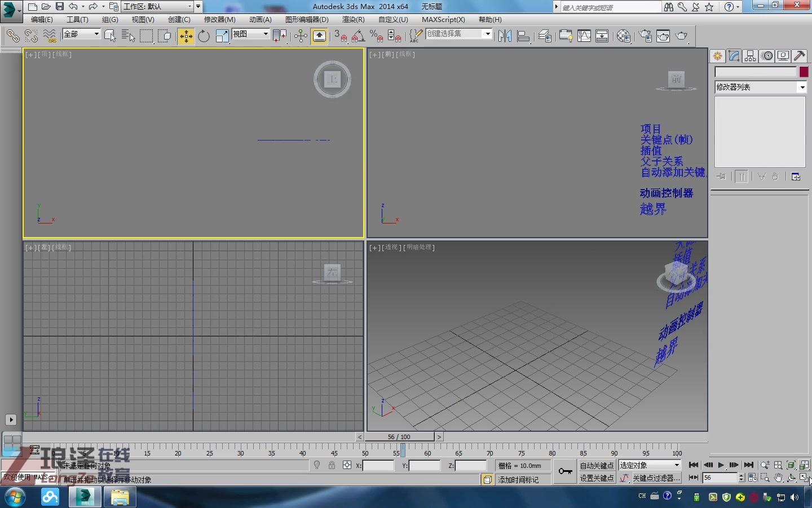This screenshot has height=508, width=812.
Task: Choose the Rectangular Selection Region tool
Action: click(147, 36)
